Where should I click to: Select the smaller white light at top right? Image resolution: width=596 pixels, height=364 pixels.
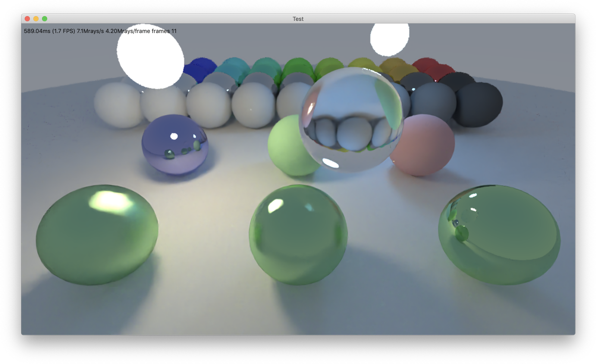(389, 39)
